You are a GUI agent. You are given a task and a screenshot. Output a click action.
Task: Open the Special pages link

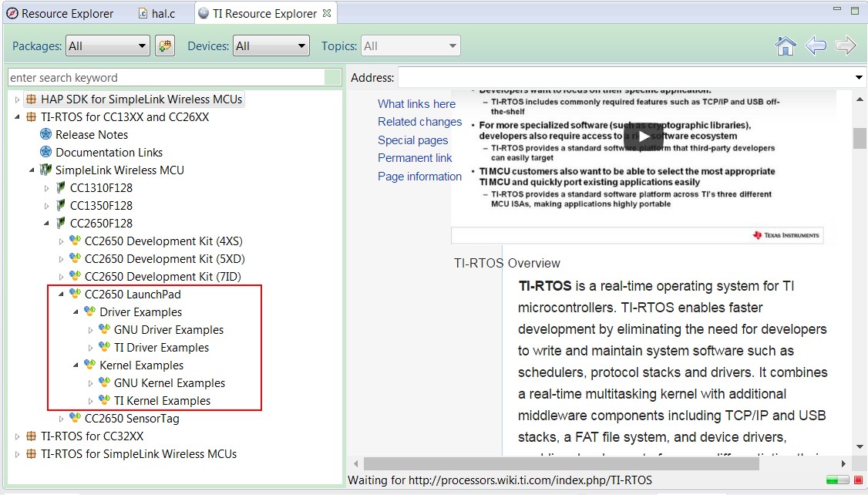(413, 140)
